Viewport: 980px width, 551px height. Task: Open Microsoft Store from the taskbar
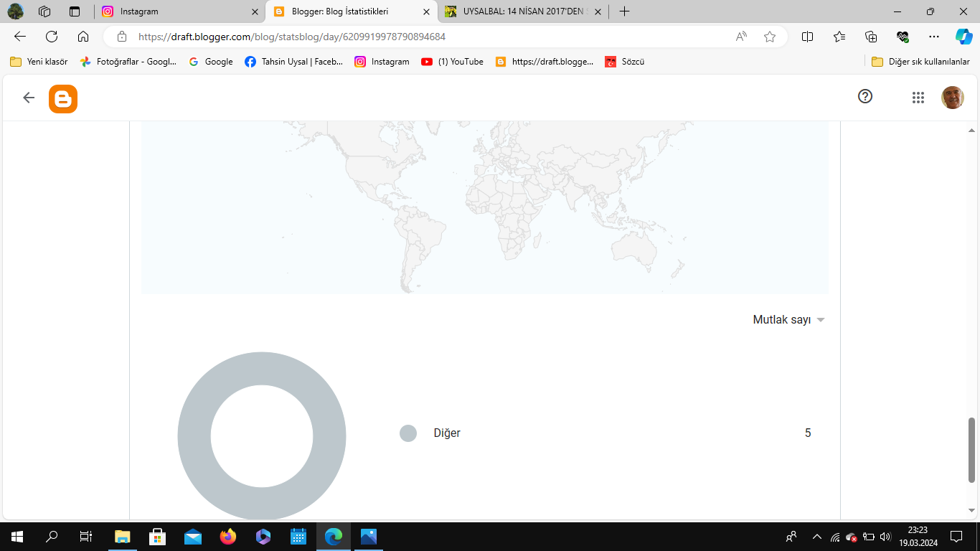point(158,537)
